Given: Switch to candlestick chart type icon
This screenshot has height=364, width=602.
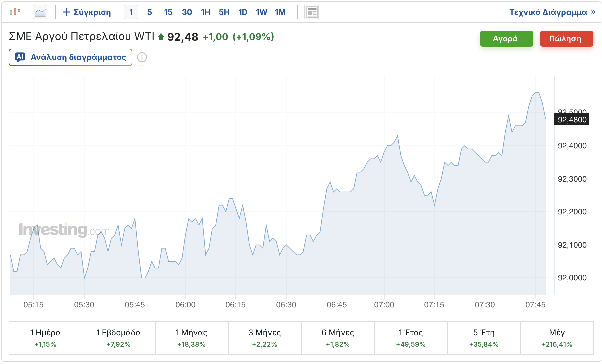Looking at the screenshot, I should tap(15, 12).
